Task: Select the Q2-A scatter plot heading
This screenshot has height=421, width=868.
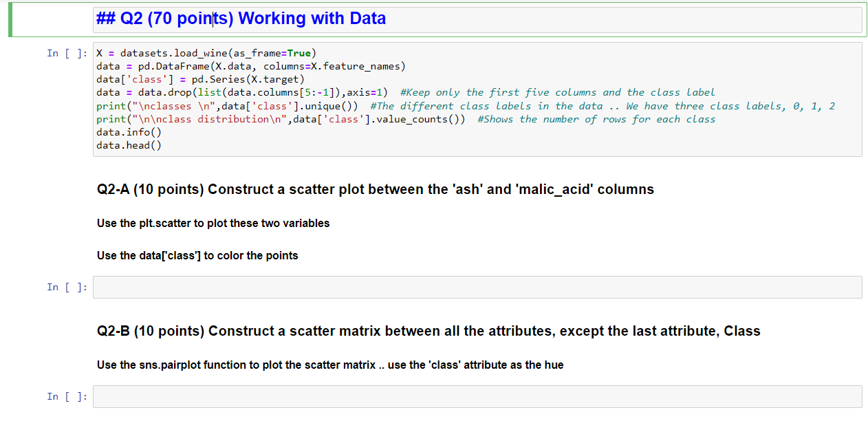Action: (375, 189)
